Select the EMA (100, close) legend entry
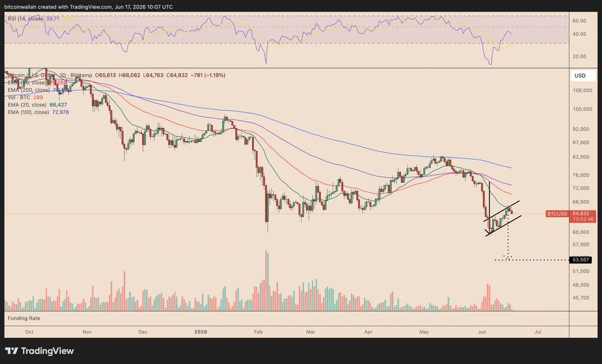Screen dimensions: 602x364 (x=38, y=112)
